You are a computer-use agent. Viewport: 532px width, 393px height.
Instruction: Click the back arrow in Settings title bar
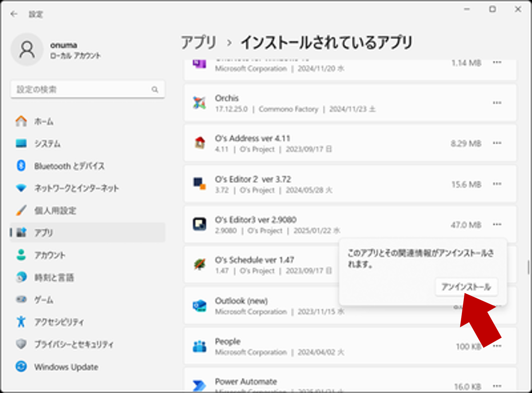click(14, 14)
